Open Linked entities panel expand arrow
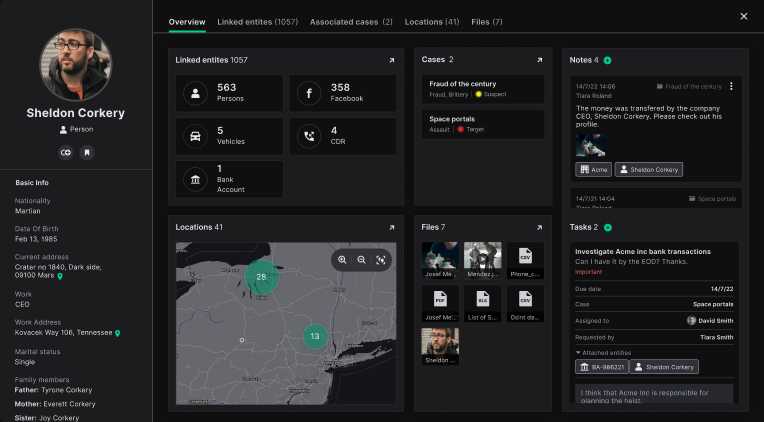The height and width of the screenshot is (422, 764). click(x=392, y=60)
